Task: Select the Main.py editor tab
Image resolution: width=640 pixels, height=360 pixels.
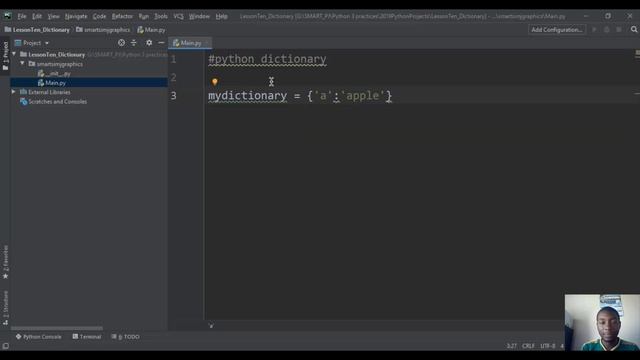Action: [191, 43]
